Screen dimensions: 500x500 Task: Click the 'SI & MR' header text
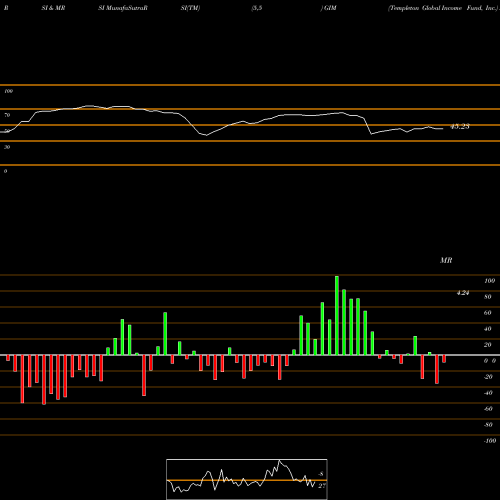click(53, 8)
